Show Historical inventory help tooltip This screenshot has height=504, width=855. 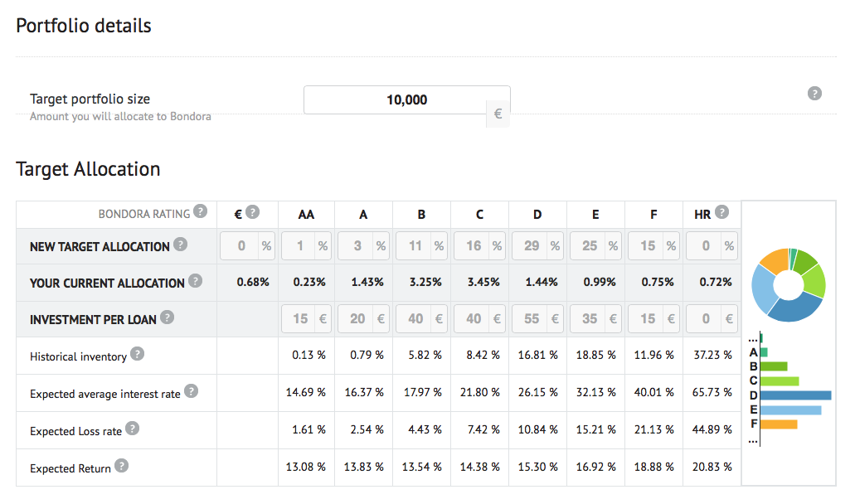[137, 355]
